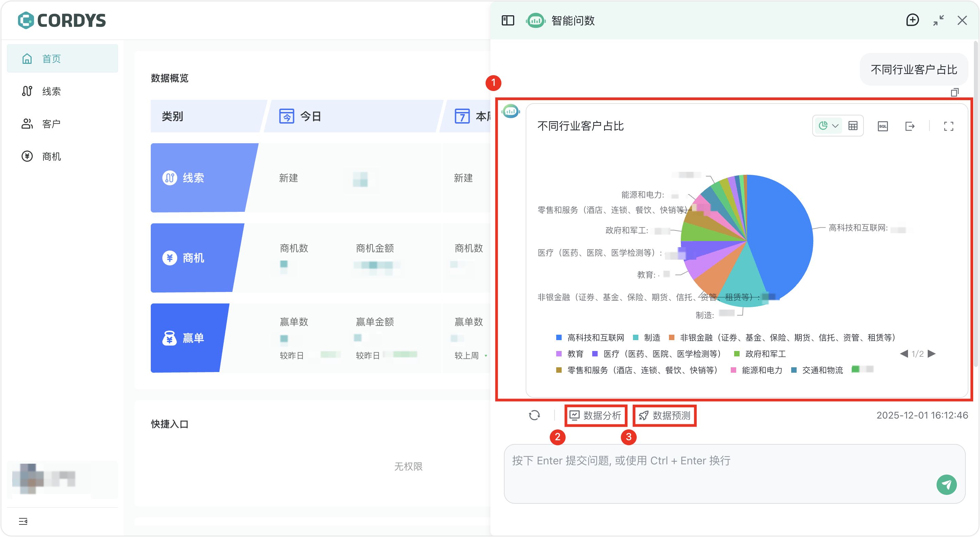Go to the next legend page
This screenshot has height=537, width=980.
tap(932, 354)
